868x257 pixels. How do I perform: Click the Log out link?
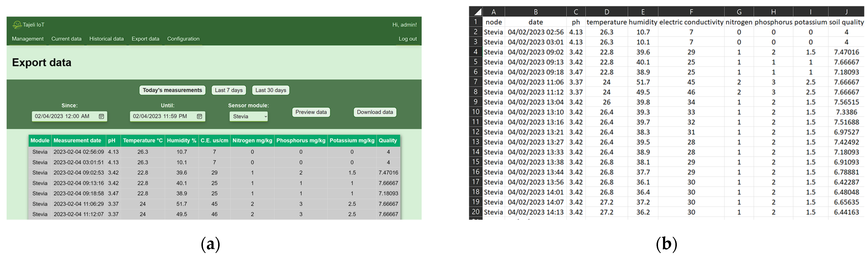tap(407, 39)
